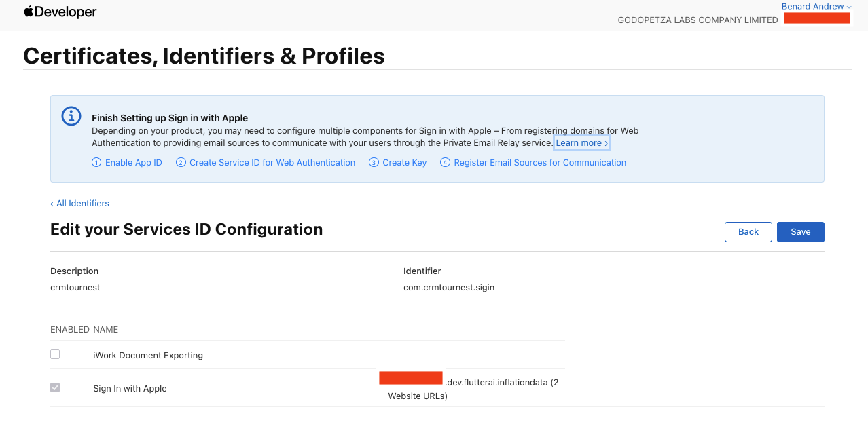Open the Learn more link

(581, 143)
